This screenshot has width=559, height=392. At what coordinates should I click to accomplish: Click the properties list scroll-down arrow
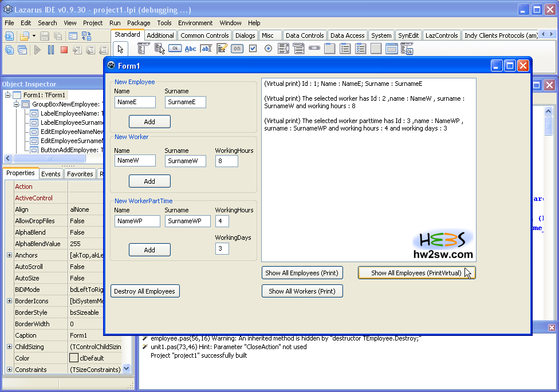tap(127, 369)
